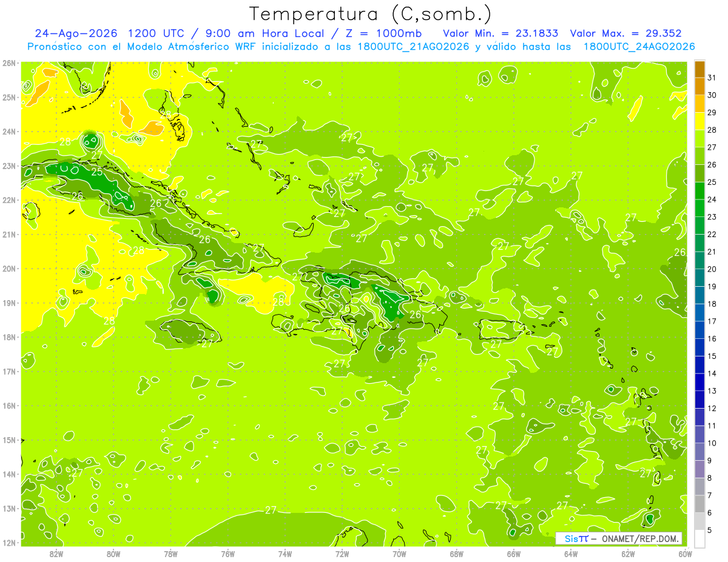
Task: Click the "78W" longitude axis label
Action: pyautogui.click(x=170, y=554)
